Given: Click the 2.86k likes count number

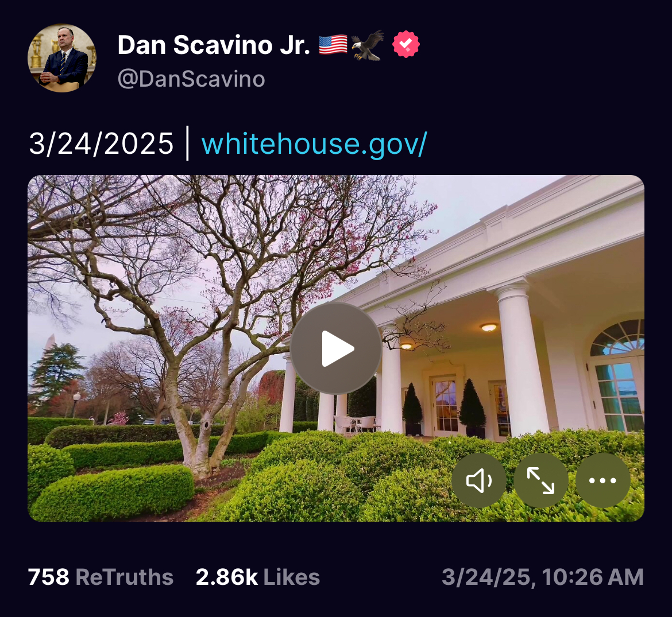Looking at the screenshot, I should [227, 577].
